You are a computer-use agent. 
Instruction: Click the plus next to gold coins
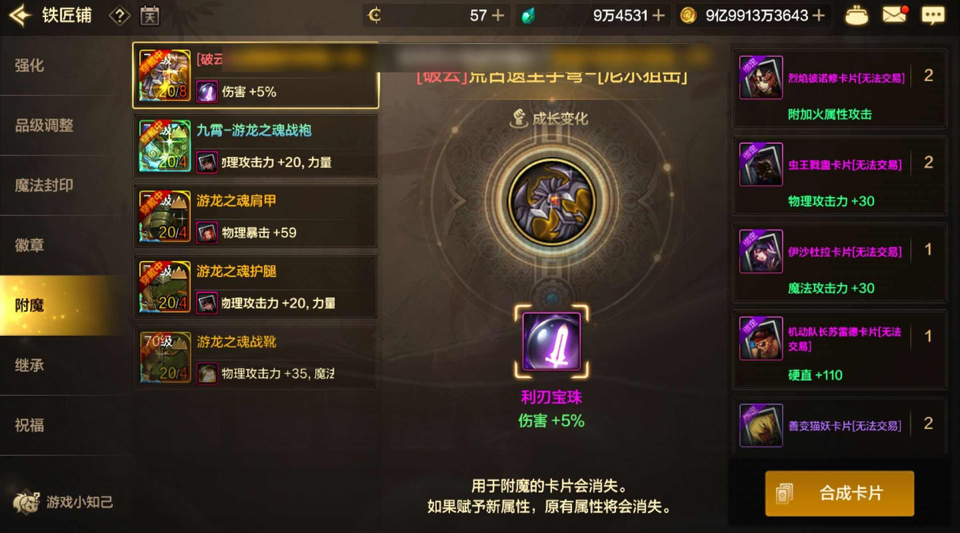pyautogui.click(x=819, y=15)
